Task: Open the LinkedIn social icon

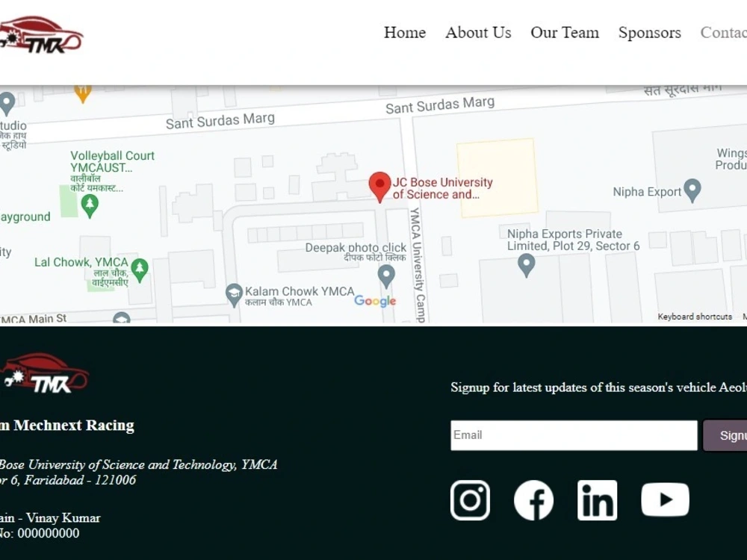Action: (x=597, y=500)
